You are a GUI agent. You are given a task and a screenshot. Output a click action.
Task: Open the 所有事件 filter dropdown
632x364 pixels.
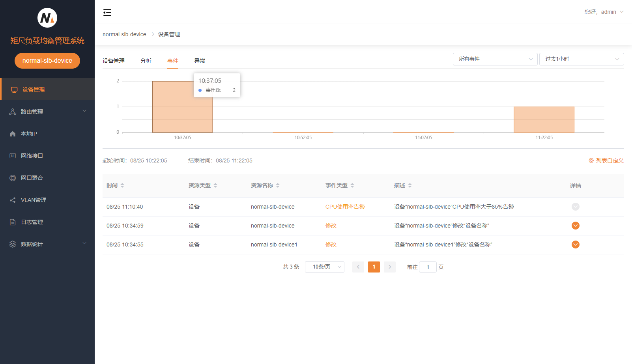coord(495,59)
